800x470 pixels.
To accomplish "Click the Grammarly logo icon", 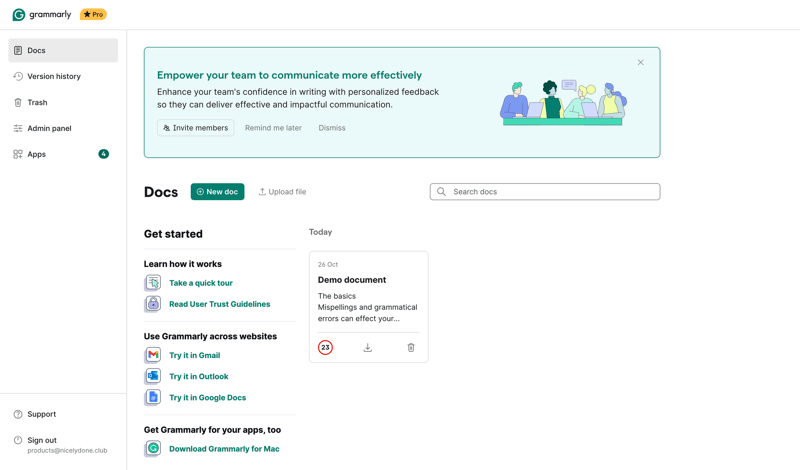I will point(19,15).
